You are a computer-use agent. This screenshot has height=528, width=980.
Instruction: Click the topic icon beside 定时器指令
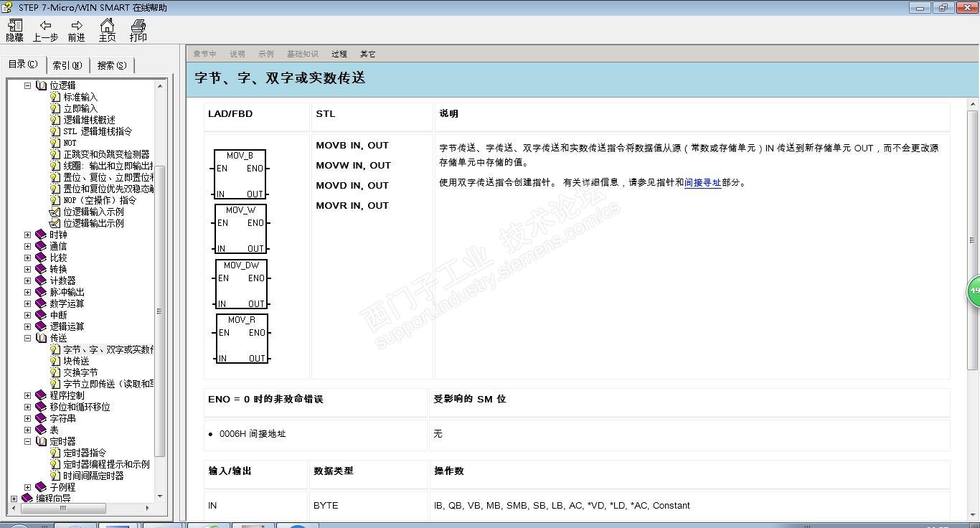pos(55,453)
